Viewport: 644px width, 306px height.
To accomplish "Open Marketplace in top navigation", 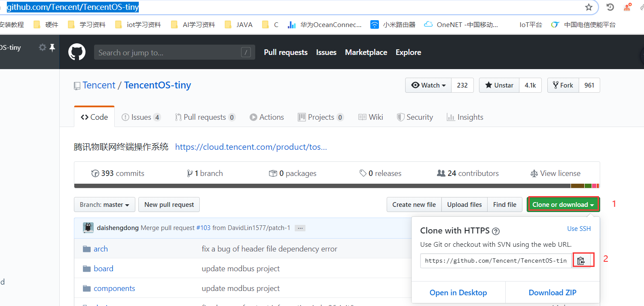I will point(366,52).
